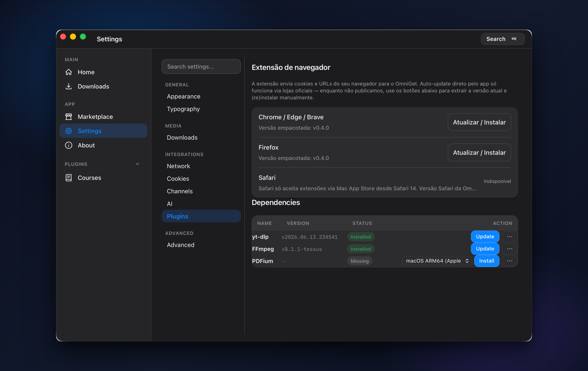588x371 pixels.
Task: Open the Media Downloads settings section
Action: click(201, 138)
